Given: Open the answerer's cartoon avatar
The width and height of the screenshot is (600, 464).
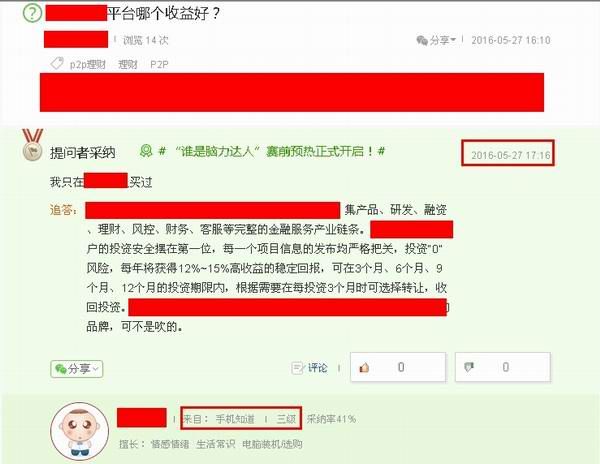Looking at the screenshot, I should [80, 430].
